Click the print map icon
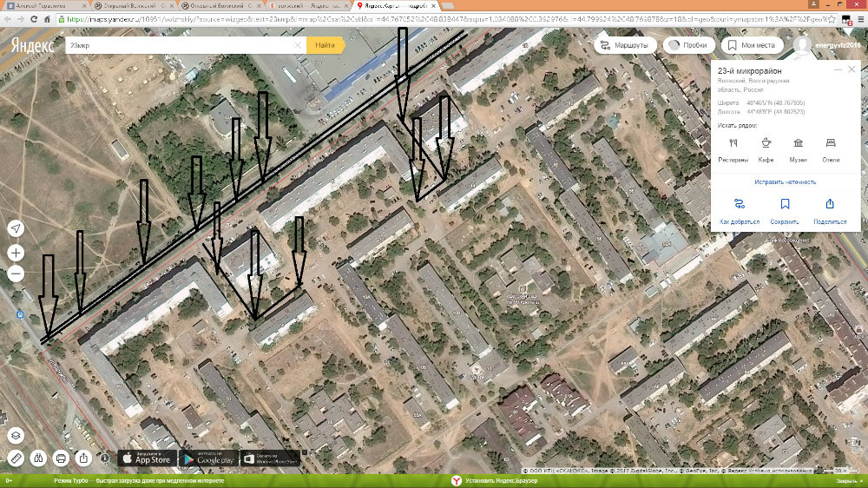Screen dimensions: 868x488 tap(61, 458)
